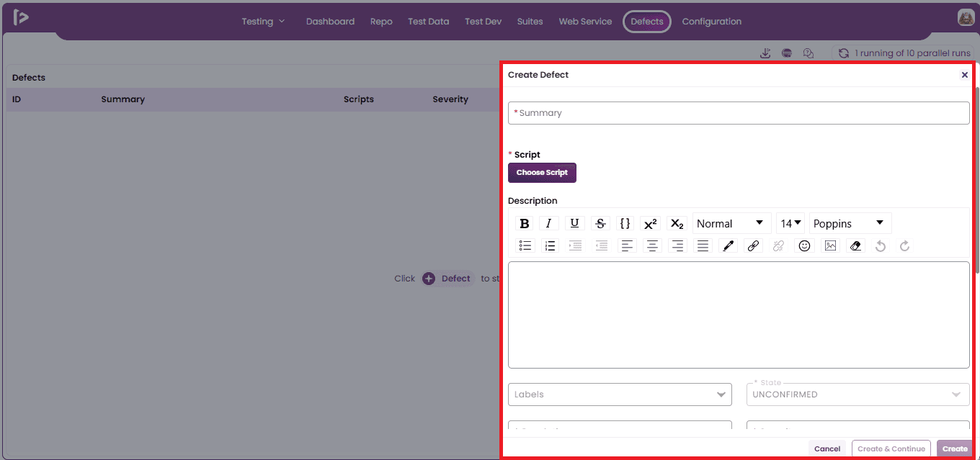Go to the Dashboard tab
This screenshot has width=980, height=460.
tap(330, 22)
